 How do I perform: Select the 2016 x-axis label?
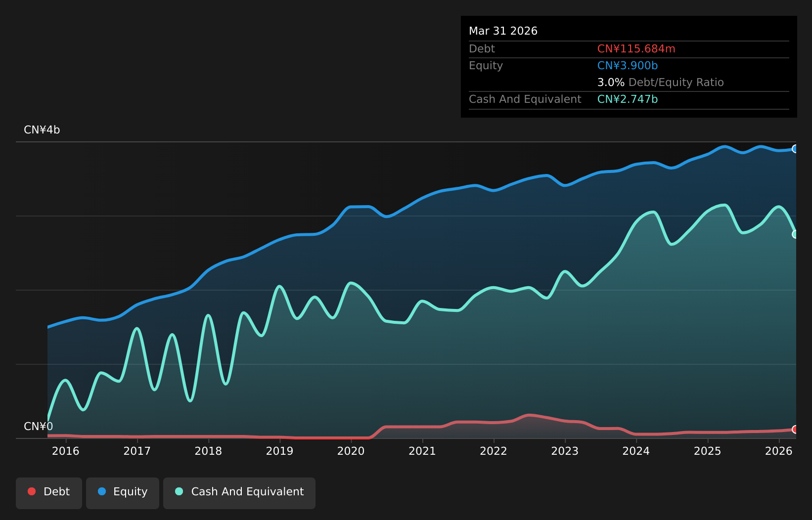point(66,451)
